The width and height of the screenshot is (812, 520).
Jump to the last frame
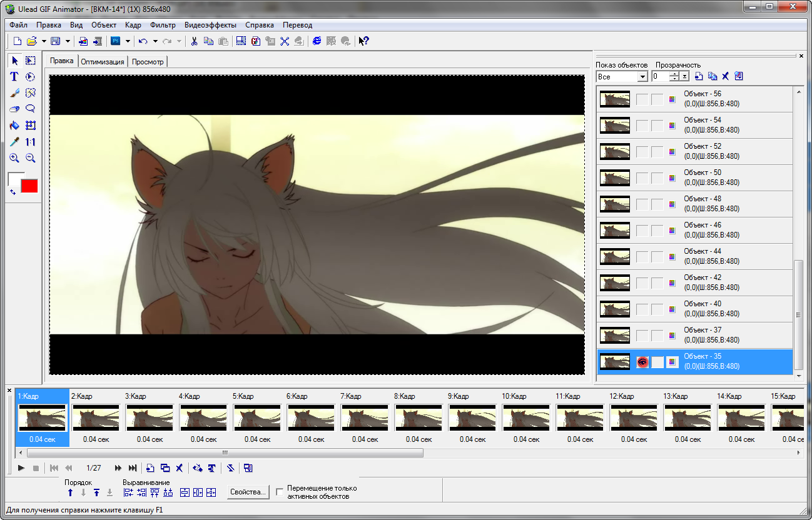(x=133, y=467)
